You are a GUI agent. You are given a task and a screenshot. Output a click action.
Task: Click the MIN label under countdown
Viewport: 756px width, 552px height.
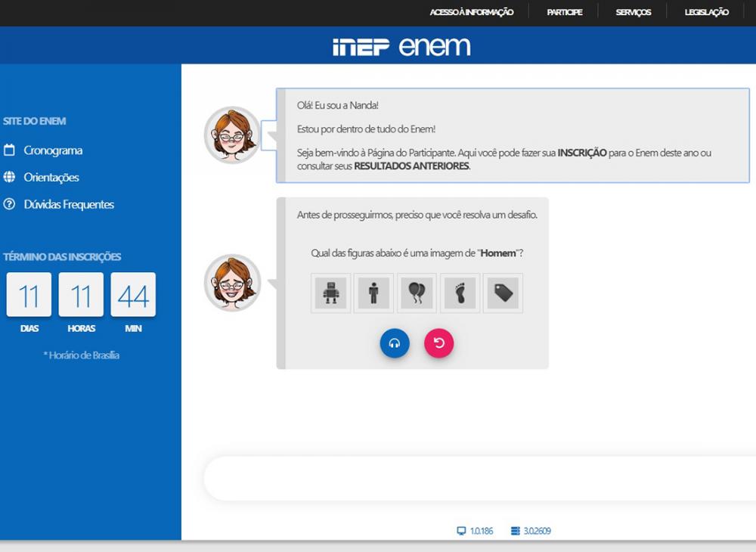(133, 328)
